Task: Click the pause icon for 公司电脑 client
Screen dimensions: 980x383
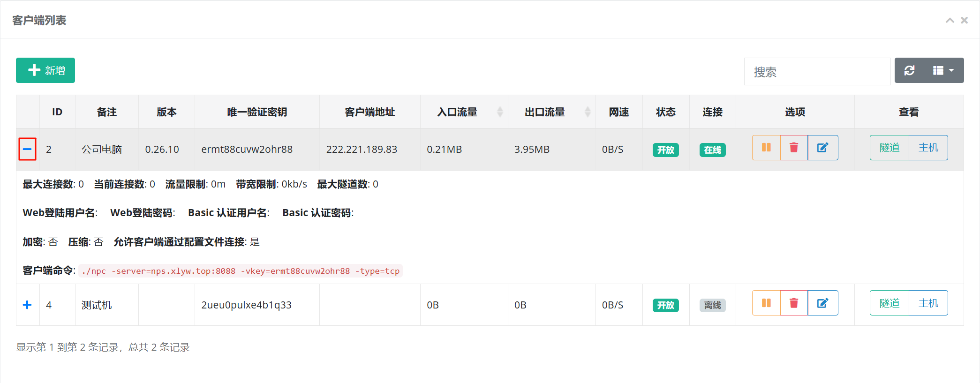Action: pyautogui.click(x=766, y=148)
